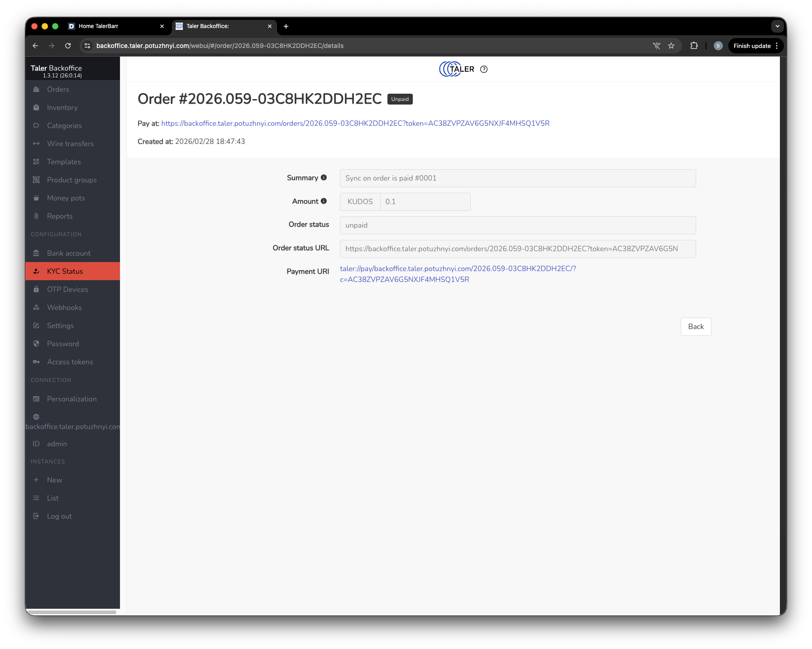
Task: Click the site information icon in address bar
Action: click(x=88, y=46)
